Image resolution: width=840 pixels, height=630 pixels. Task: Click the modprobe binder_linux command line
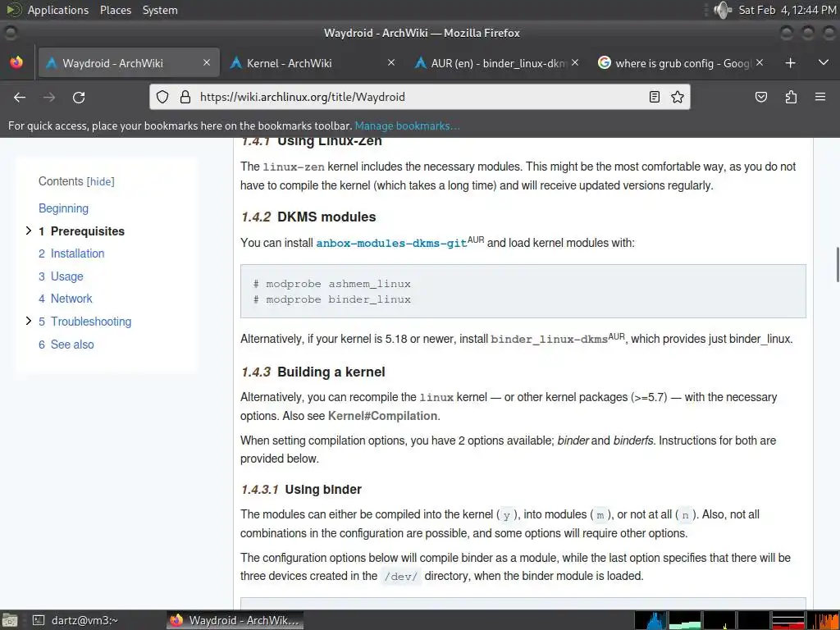[331, 299]
